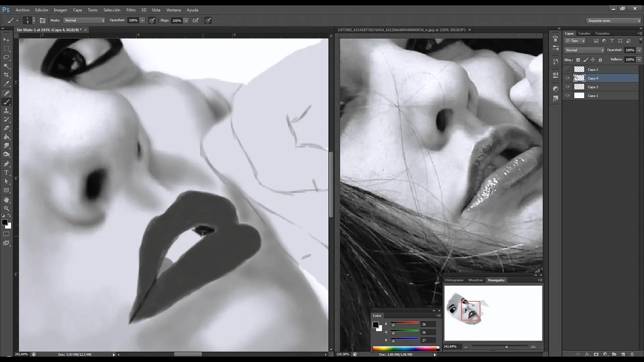
Task: Select the History Brush tool
Action: 6,119
